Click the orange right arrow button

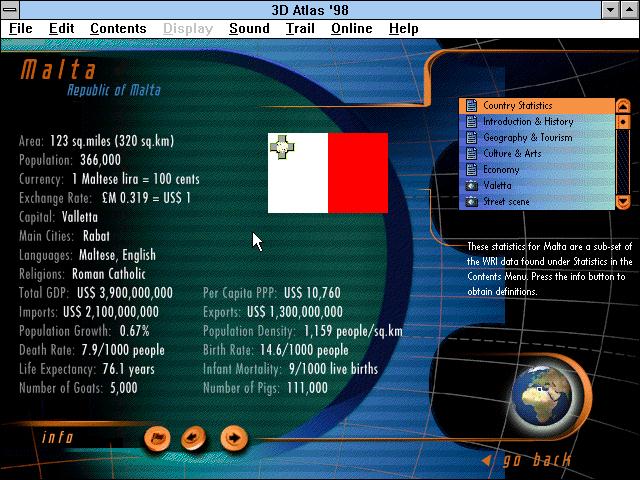[x=234, y=438]
